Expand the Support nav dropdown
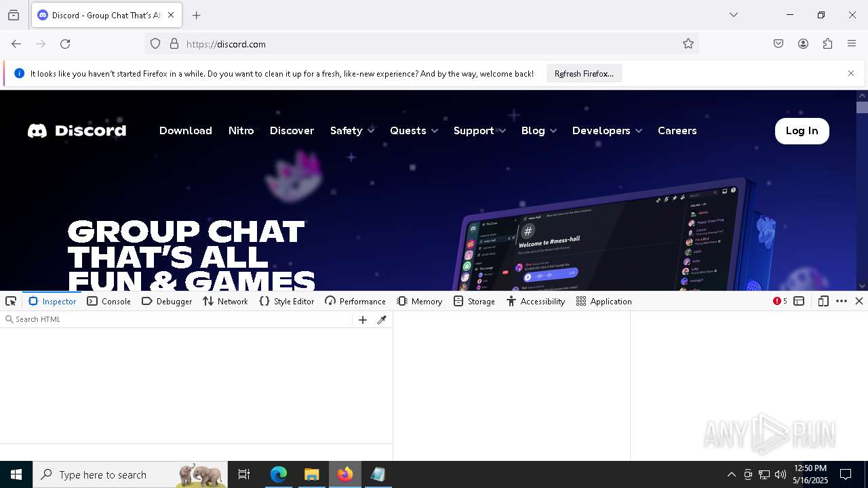The height and width of the screenshot is (488, 868). (x=479, y=131)
